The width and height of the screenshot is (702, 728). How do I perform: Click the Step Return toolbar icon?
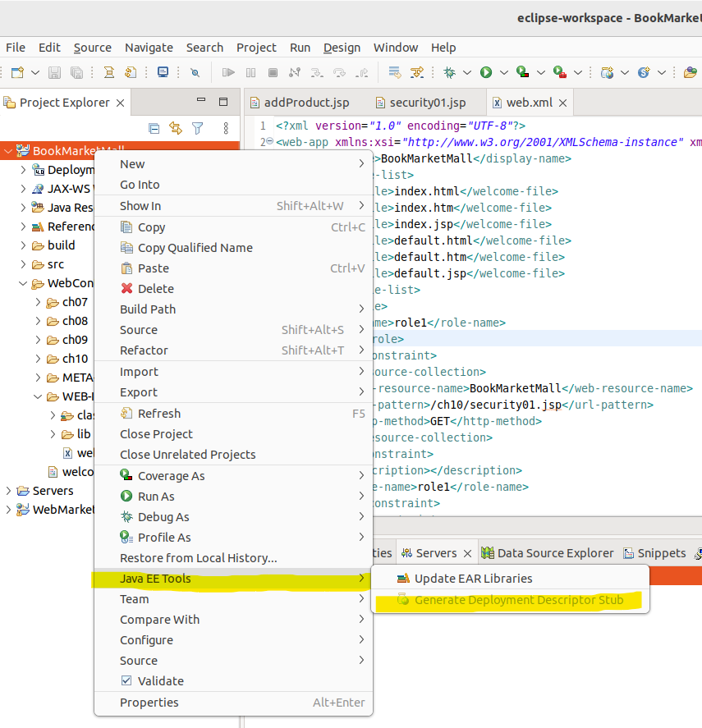pyautogui.click(x=362, y=72)
